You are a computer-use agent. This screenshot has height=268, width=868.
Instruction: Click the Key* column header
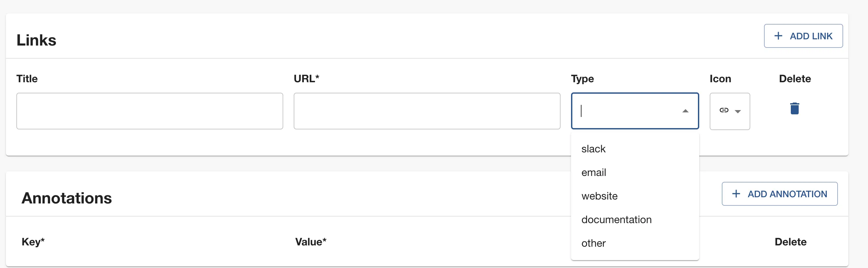(33, 242)
